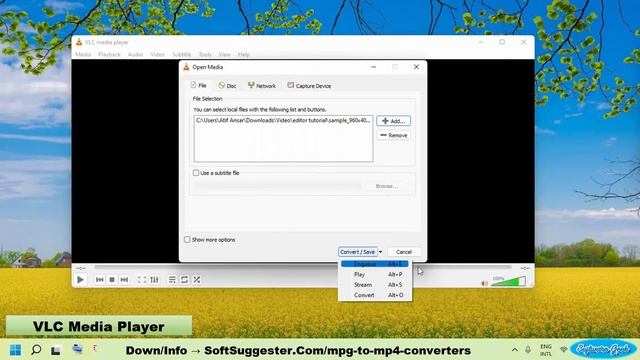
Task: Choose Enqueue from dropdown menu
Action: point(375,264)
